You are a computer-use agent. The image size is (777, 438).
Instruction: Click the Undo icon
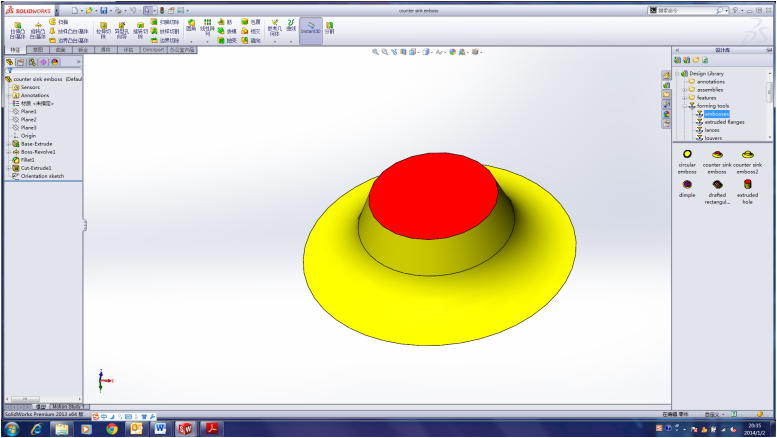[132, 10]
